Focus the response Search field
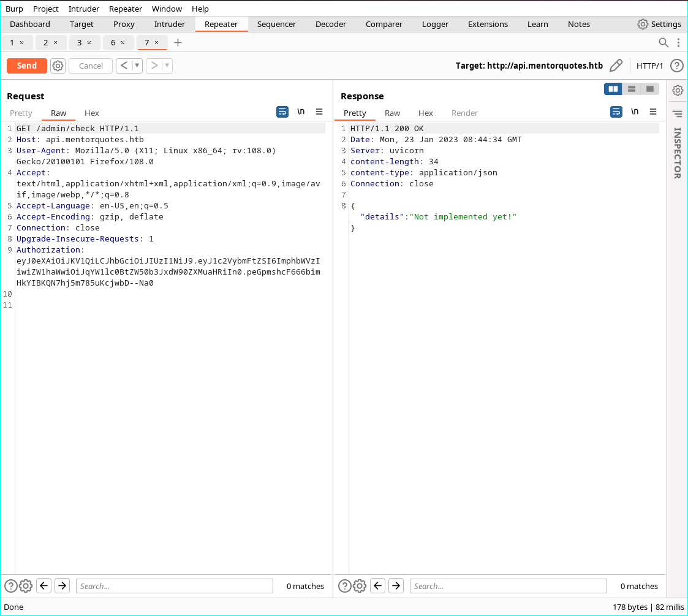Image resolution: width=688 pixels, height=616 pixels. click(x=508, y=586)
